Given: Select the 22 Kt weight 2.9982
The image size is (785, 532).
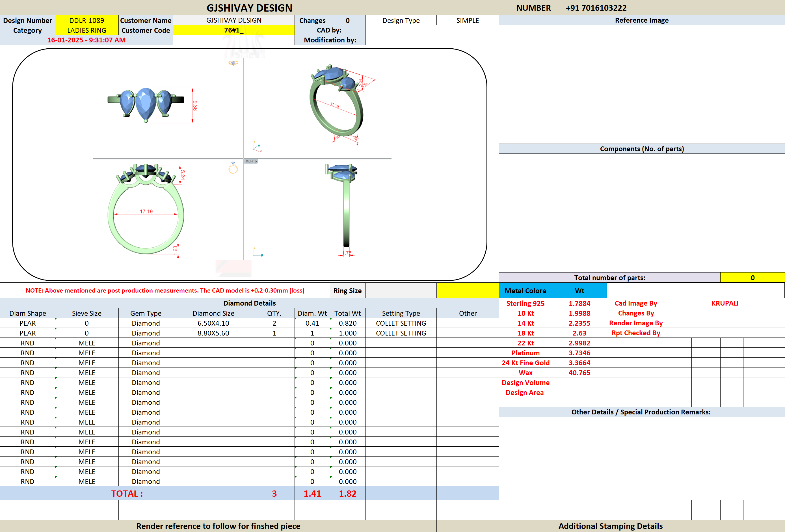Looking at the screenshot, I should click(x=579, y=343).
